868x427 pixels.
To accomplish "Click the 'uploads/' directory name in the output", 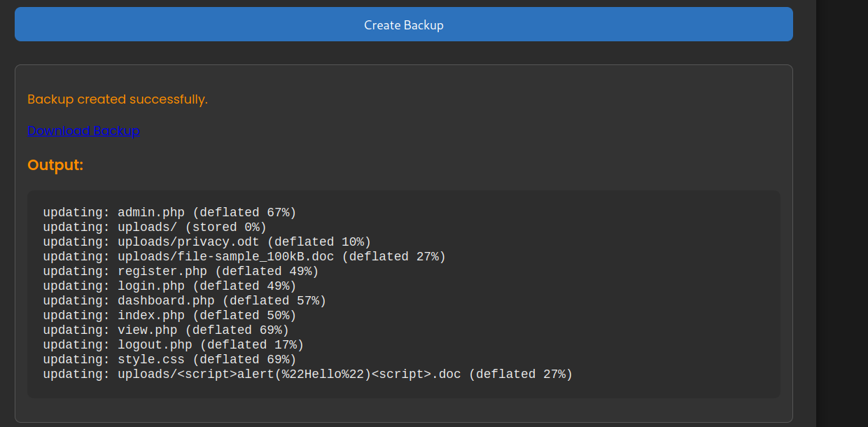I will [x=148, y=227].
